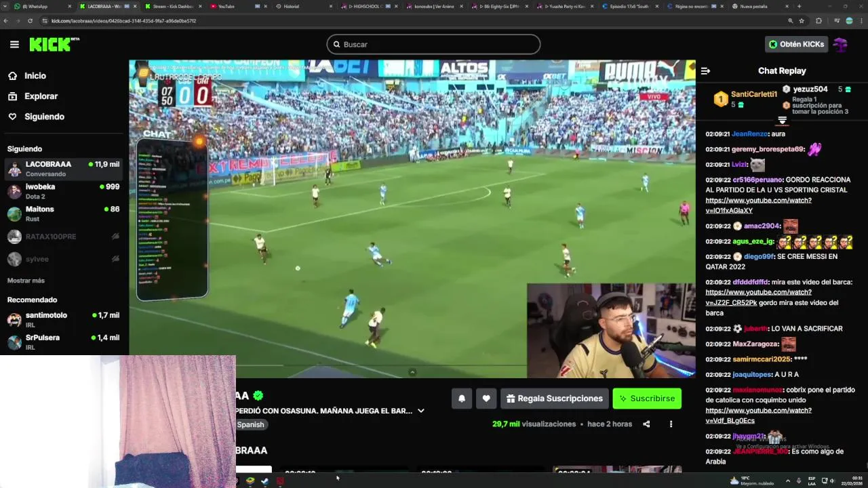Open the taskbar clock and date

tap(852, 481)
